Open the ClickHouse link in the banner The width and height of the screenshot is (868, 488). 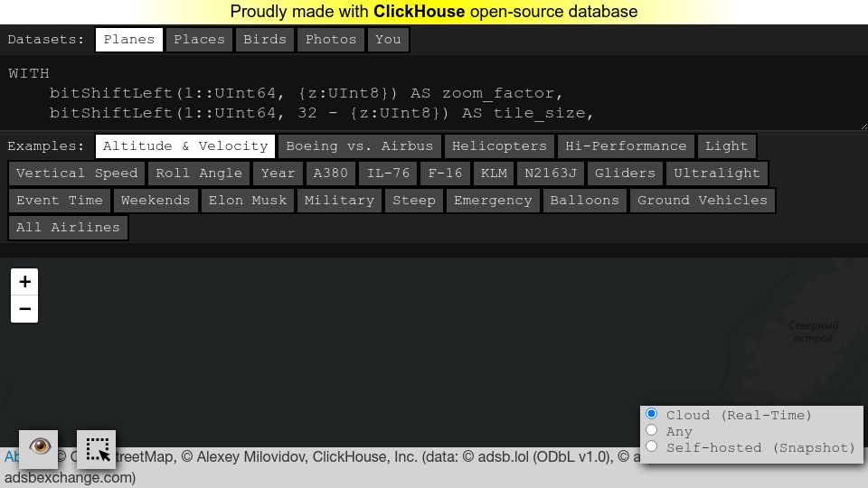pyautogui.click(x=419, y=12)
